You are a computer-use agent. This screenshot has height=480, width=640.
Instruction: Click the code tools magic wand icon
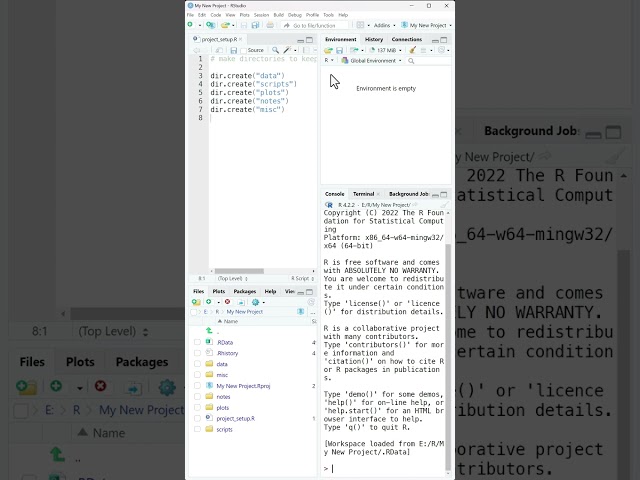[x=287, y=50]
